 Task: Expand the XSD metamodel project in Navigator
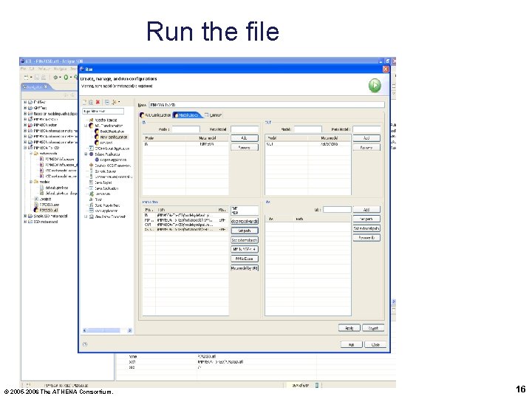[x=25, y=222]
